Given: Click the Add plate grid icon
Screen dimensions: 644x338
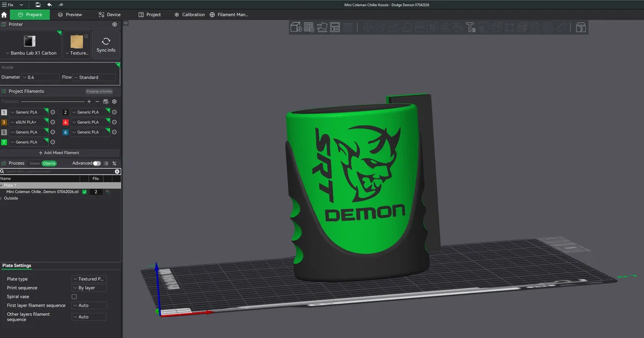Looking at the screenshot, I should click(309, 28).
